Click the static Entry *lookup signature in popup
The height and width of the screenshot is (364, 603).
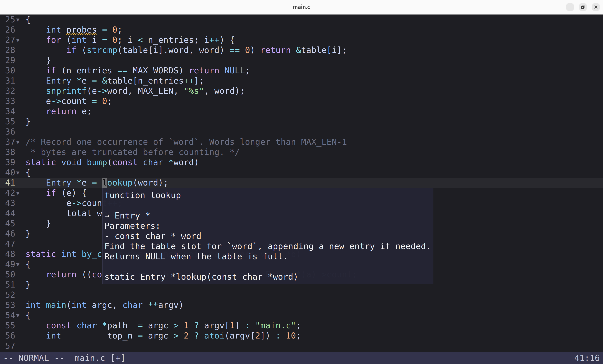pyautogui.click(x=201, y=277)
